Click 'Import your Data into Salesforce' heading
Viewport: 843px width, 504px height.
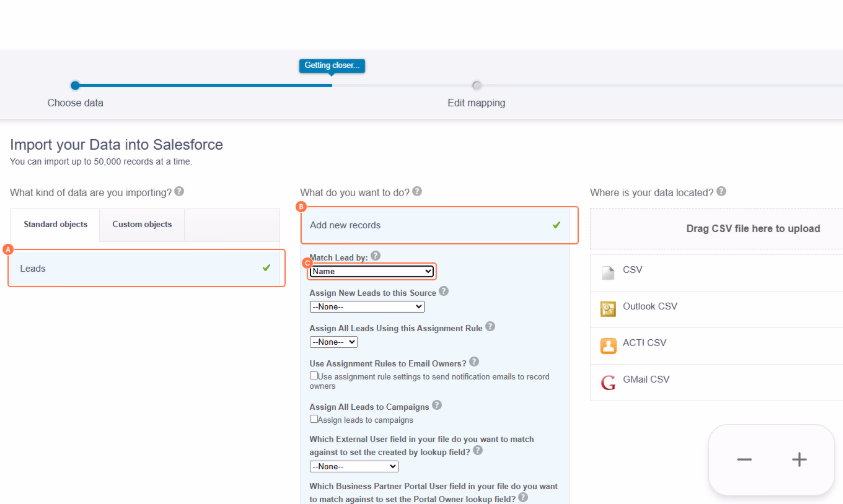(116, 145)
